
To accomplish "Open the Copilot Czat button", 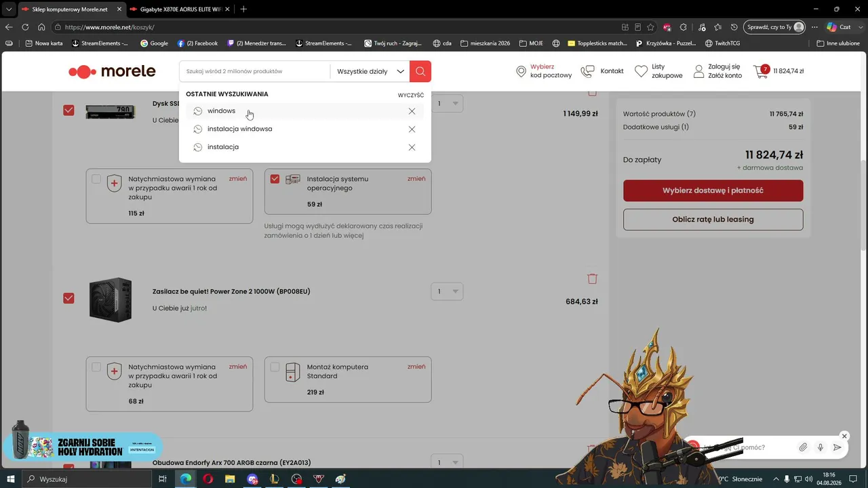I will point(838,27).
